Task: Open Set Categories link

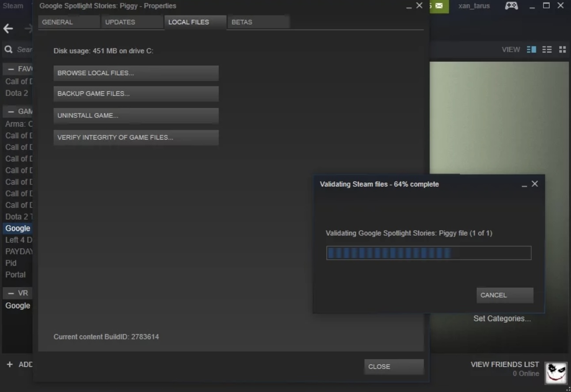Action: coord(502,318)
